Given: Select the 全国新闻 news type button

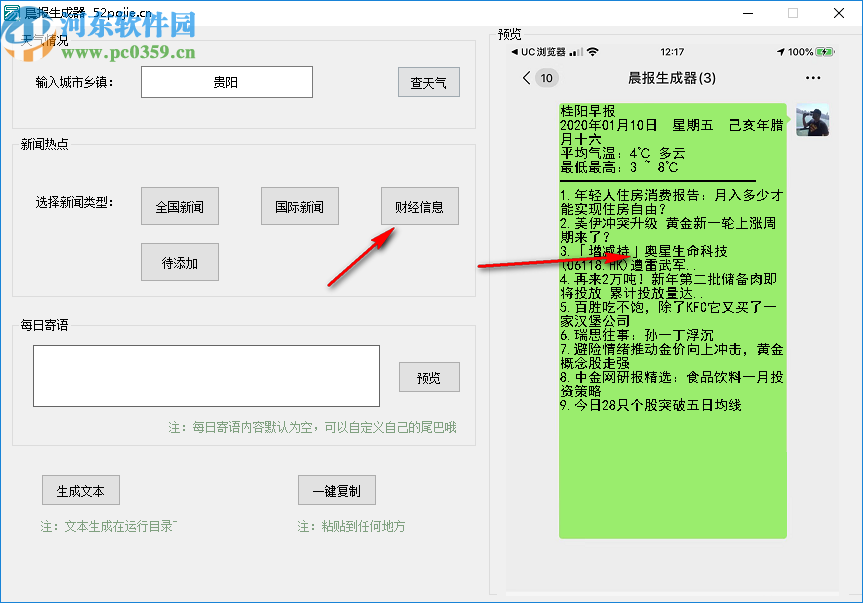Looking at the screenshot, I should 180,206.
